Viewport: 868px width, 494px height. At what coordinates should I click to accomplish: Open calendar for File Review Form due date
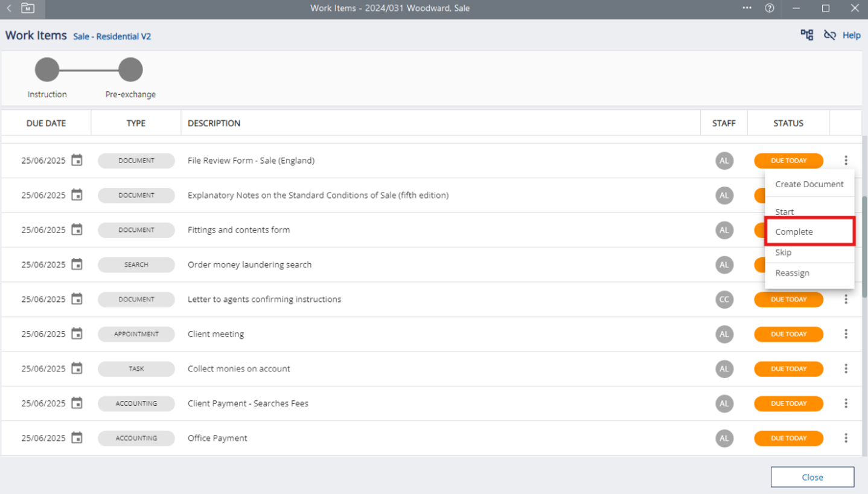(77, 161)
